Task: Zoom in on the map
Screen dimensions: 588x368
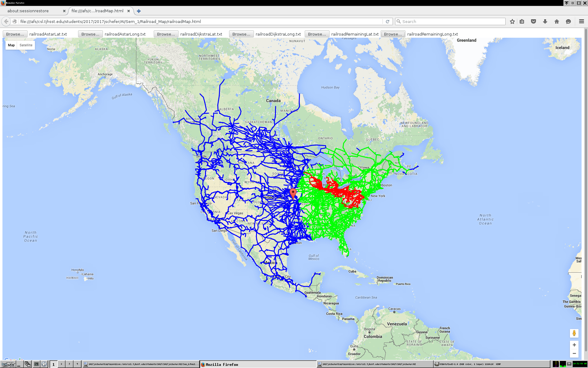Action: coord(574,345)
